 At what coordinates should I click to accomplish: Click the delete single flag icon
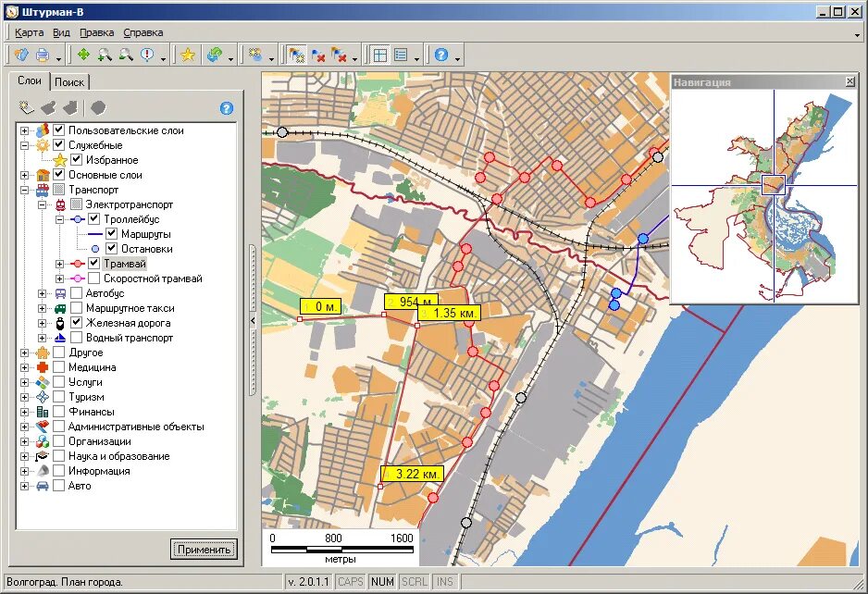[x=317, y=55]
